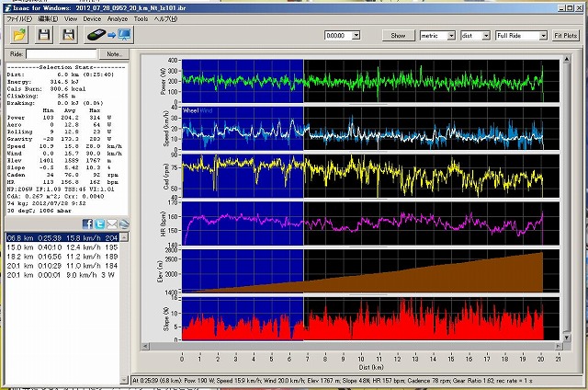Image resolution: width=588 pixels, height=390 pixels.
Task: Share ride via Facebook icon
Action: click(x=88, y=224)
